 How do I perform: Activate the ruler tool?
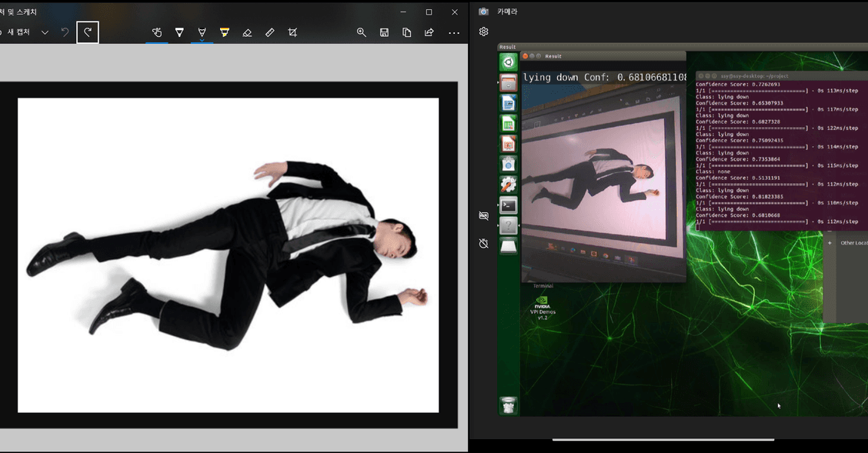(x=269, y=32)
